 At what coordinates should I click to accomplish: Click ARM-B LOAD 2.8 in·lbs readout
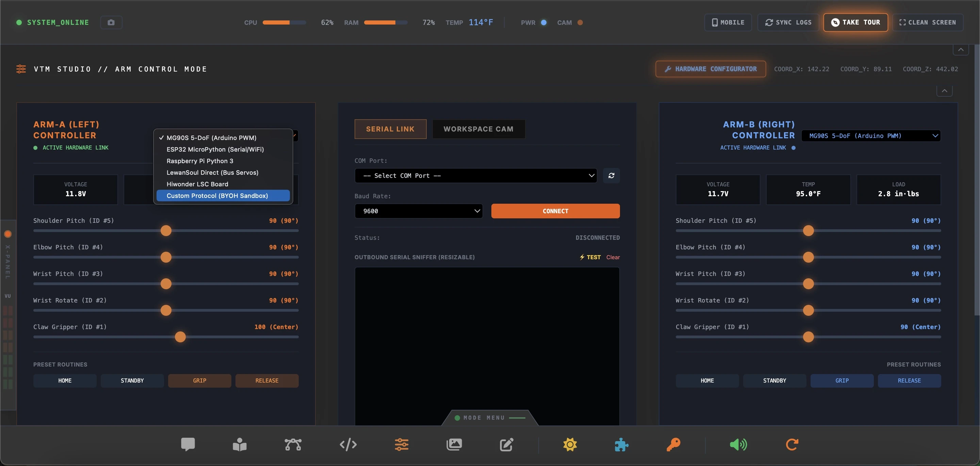point(899,190)
